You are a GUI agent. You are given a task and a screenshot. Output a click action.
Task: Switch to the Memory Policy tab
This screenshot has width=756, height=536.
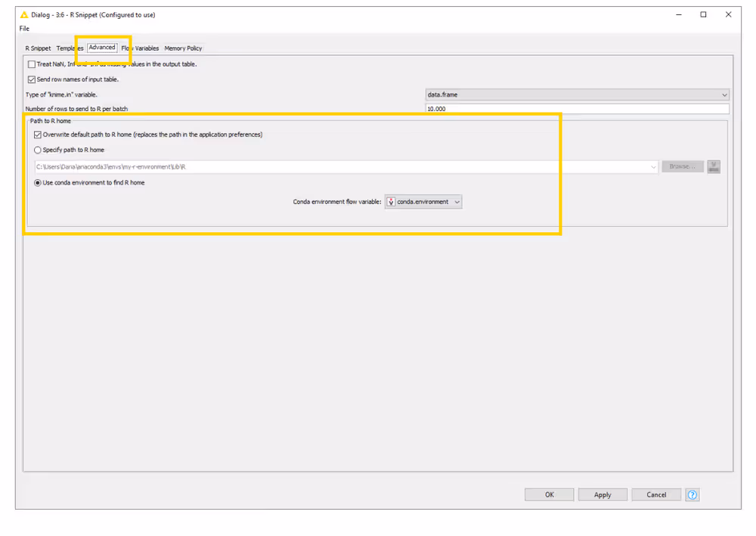pyautogui.click(x=183, y=48)
